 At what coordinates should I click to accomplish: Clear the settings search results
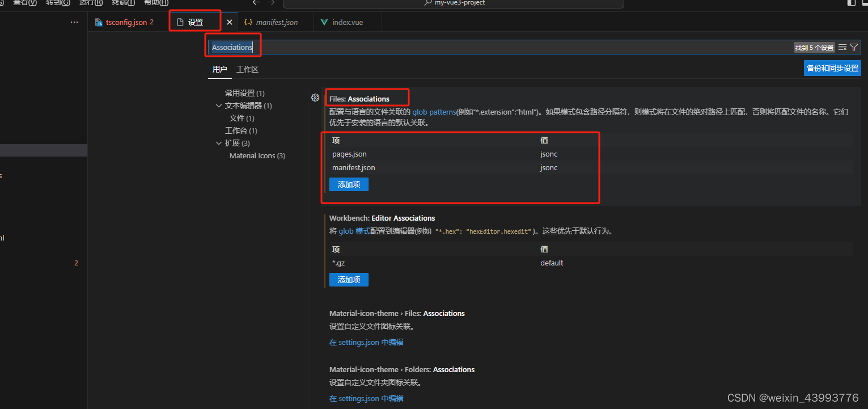[x=842, y=47]
